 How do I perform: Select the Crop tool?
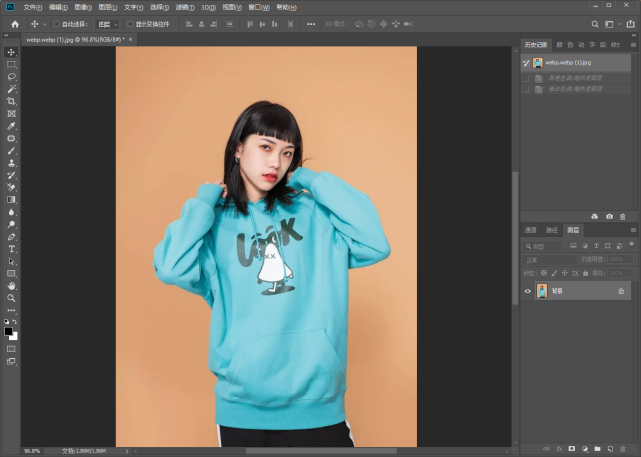click(11, 101)
